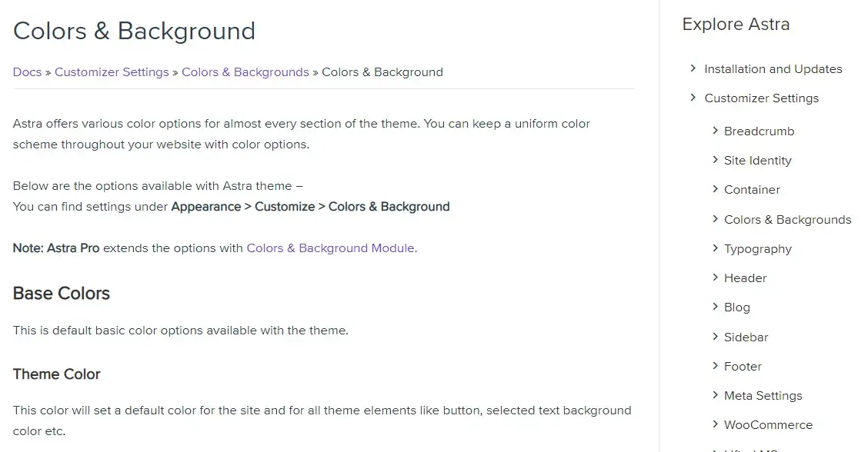
Task: Click chevron icon before Colors & Backgrounds sidebar item
Action: (x=715, y=219)
